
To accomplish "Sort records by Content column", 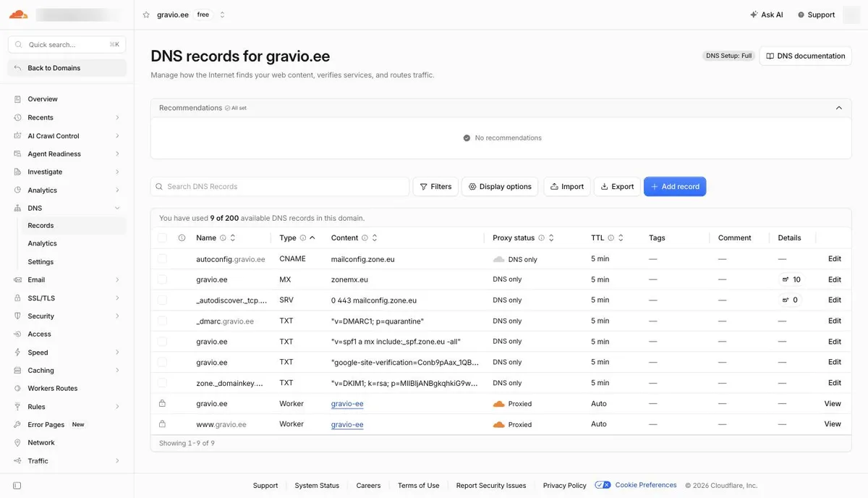I will point(375,237).
